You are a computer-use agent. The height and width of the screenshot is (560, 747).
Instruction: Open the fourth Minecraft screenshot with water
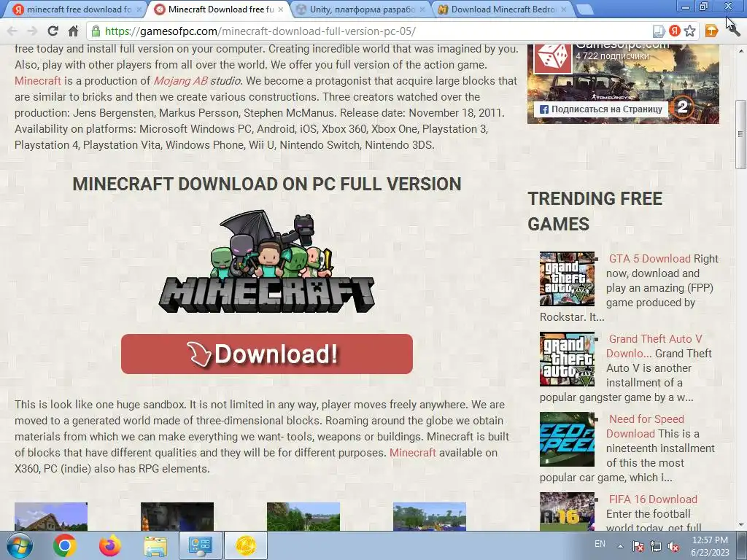[430, 517]
